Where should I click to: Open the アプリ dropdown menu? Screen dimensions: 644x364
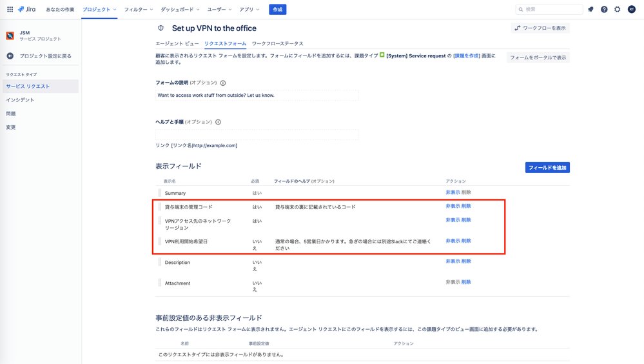point(249,10)
